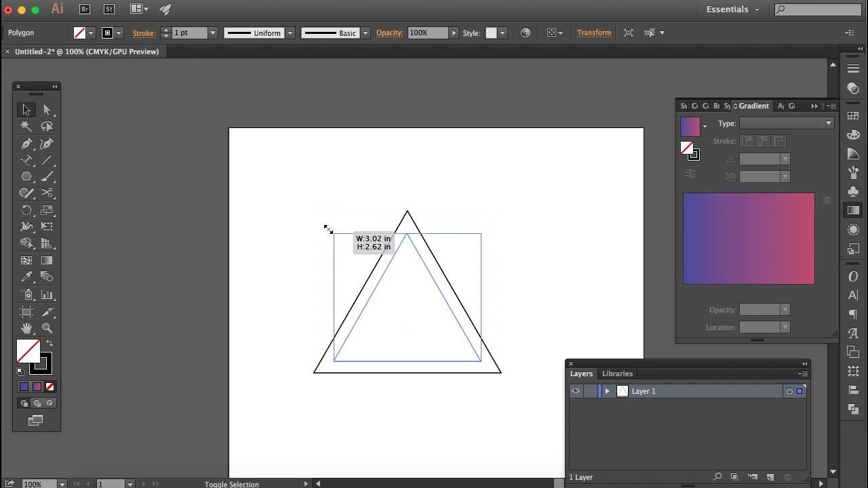Switch to solid Color mode button
The image size is (868, 488).
tap(24, 386)
